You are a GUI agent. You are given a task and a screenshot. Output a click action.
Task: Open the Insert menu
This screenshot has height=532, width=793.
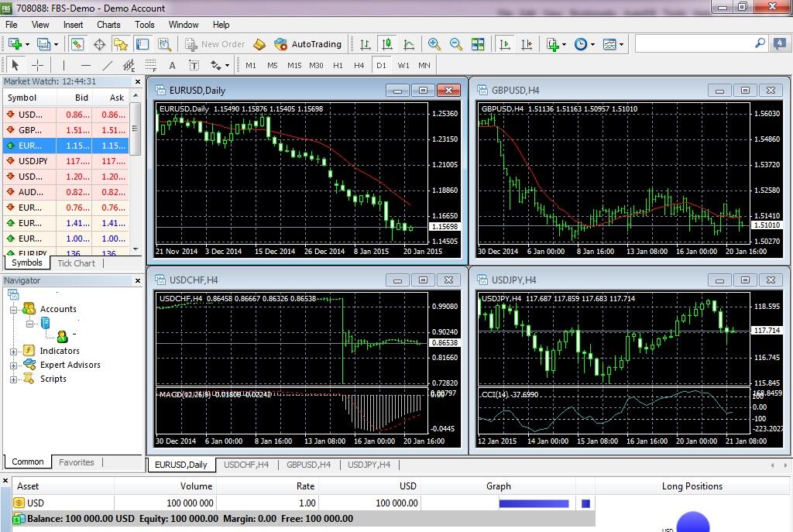click(73, 25)
